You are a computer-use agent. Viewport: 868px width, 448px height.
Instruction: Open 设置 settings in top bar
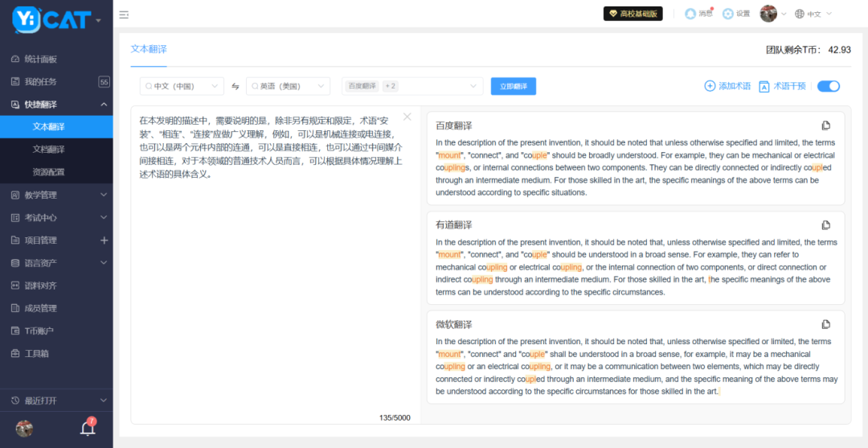(736, 14)
